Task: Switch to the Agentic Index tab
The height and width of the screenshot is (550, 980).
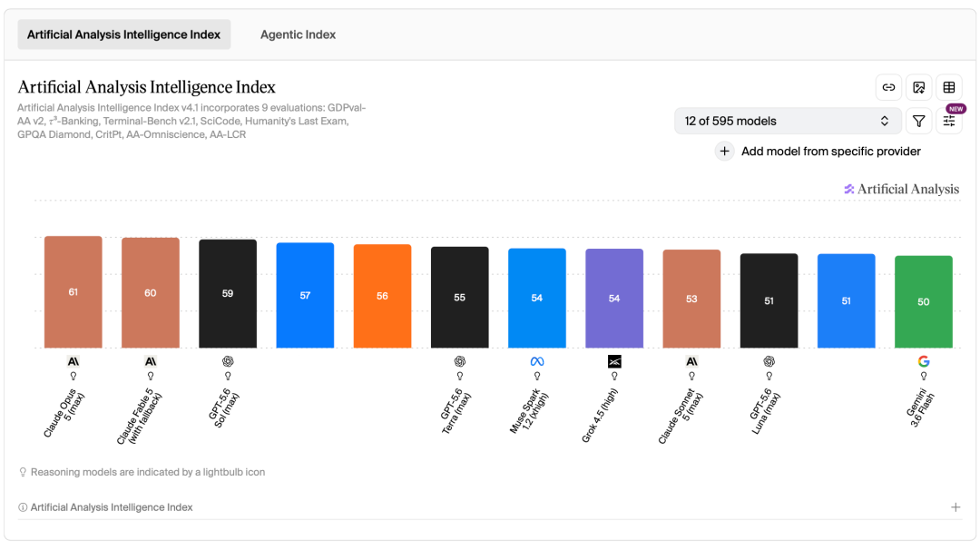Action: [299, 34]
